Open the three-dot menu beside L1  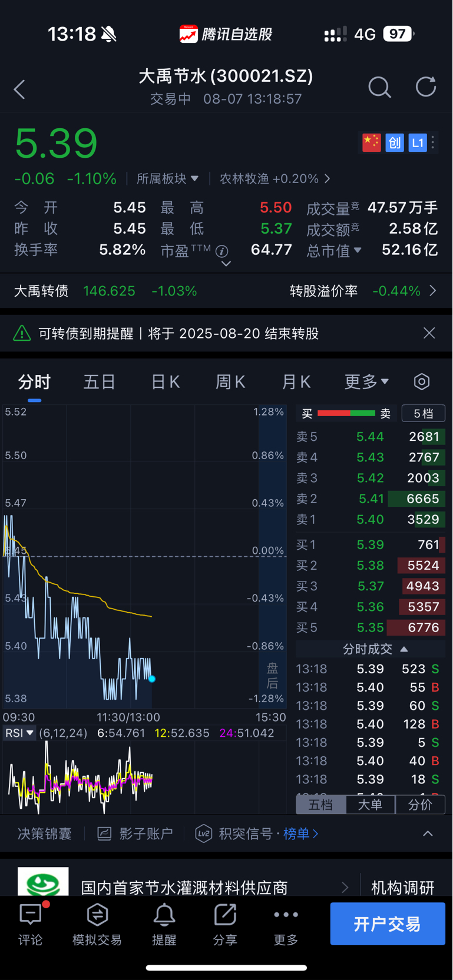tap(433, 142)
